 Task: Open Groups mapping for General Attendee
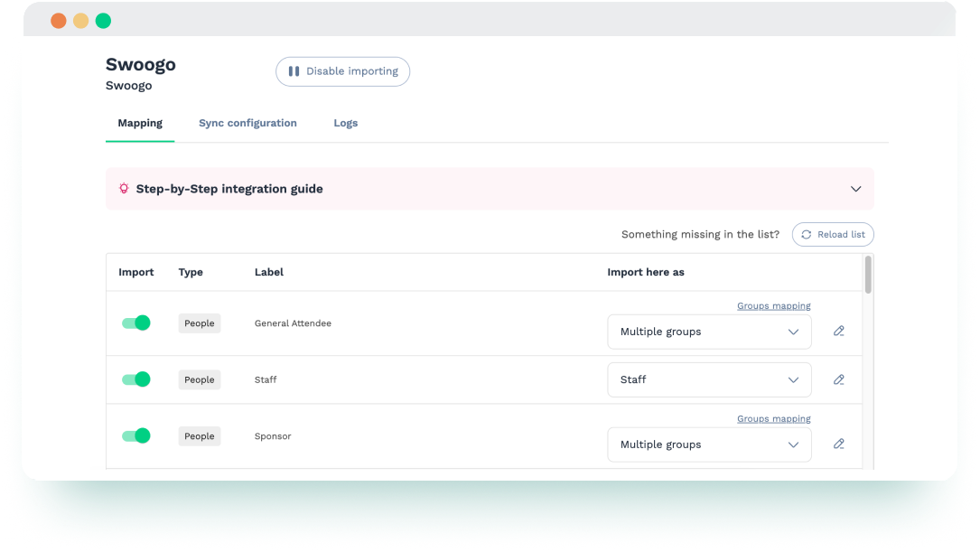(x=773, y=305)
